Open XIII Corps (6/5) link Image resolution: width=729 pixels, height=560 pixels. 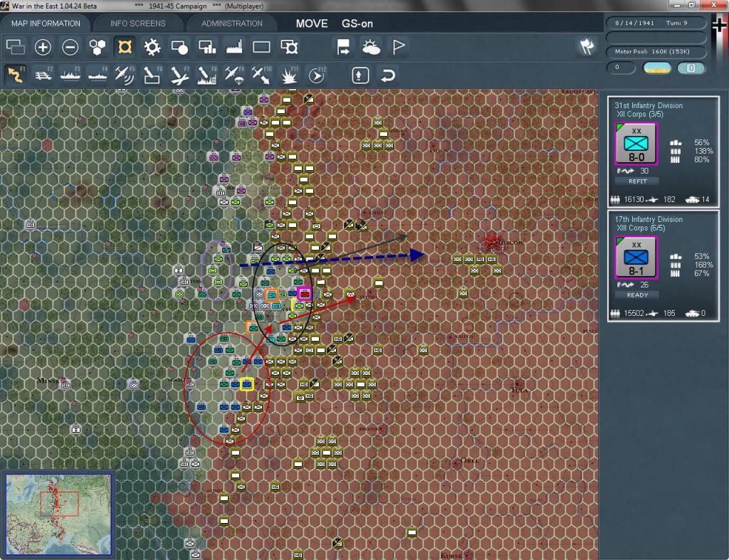641,228
